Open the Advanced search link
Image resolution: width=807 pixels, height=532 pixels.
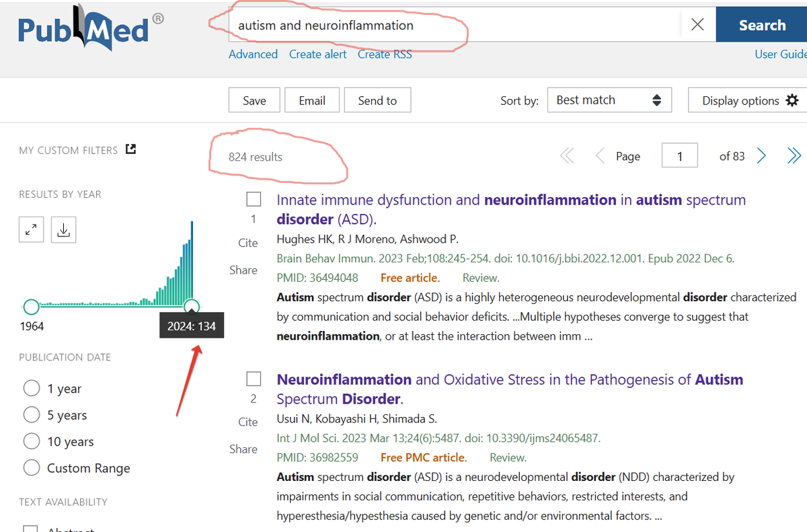point(253,54)
